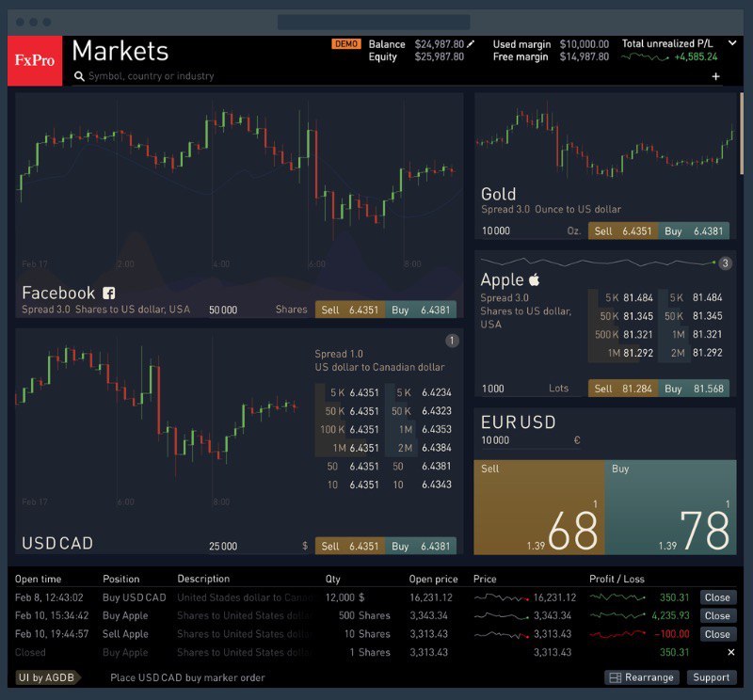The height and width of the screenshot is (700, 753).
Task: Click the Rearrange layout button
Action: [x=642, y=677]
